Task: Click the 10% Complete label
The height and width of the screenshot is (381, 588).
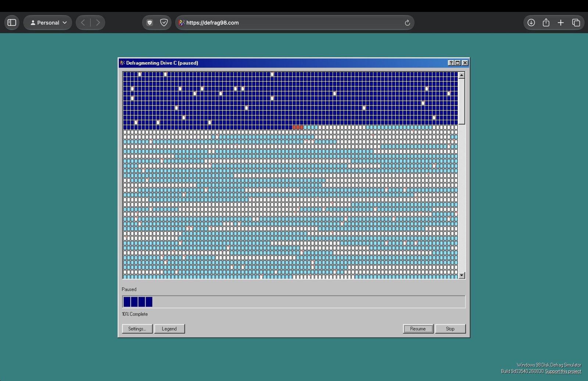Action: [x=135, y=314]
